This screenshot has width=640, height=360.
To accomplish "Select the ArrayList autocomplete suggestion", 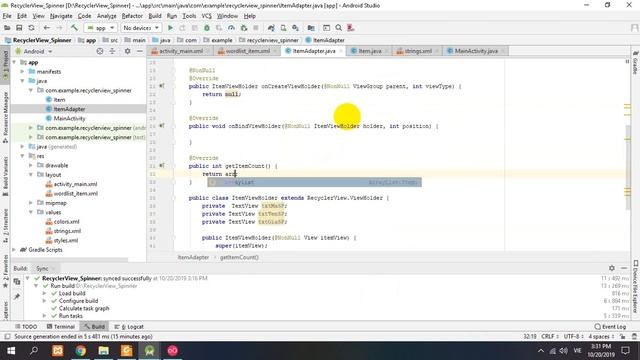I will (x=314, y=182).
